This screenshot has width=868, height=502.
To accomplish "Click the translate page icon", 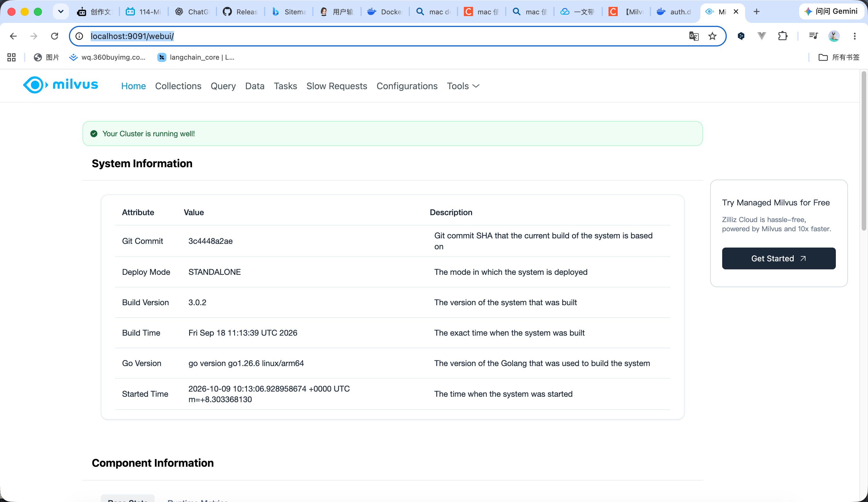I will [694, 36].
